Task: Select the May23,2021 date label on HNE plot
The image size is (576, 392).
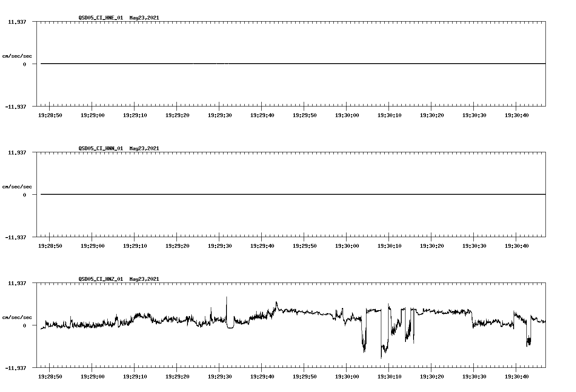Action: (144, 18)
